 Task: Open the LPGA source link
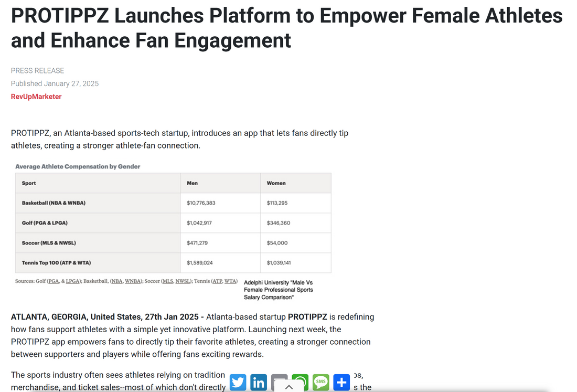(x=72, y=281)
